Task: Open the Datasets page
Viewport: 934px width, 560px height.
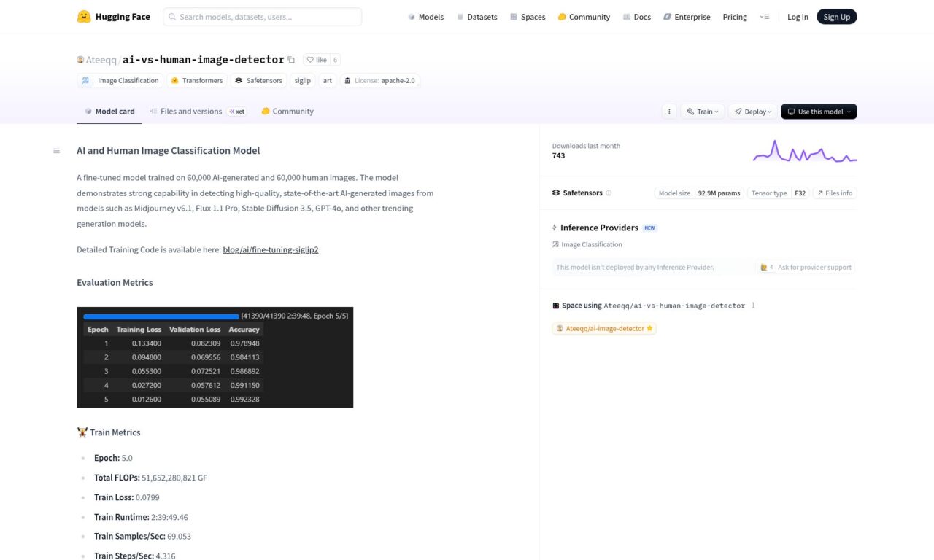Action: 476,17
